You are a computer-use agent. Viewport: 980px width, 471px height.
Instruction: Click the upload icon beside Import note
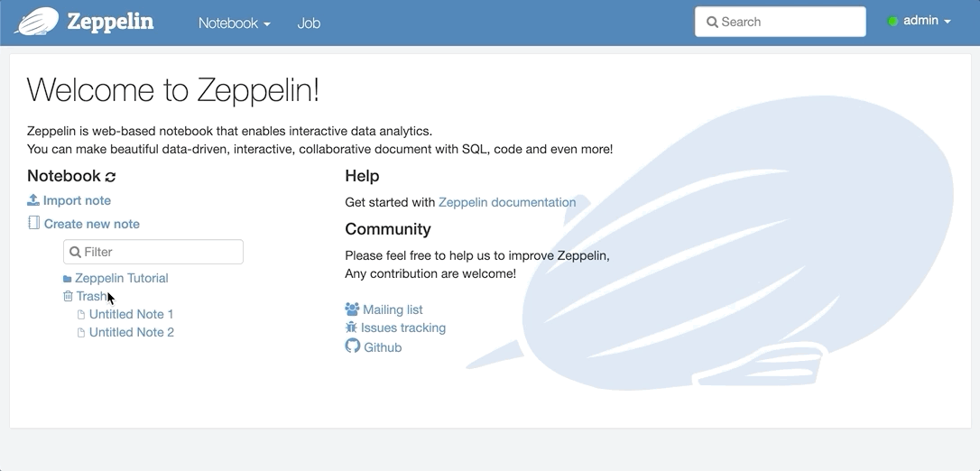(33, 200)
